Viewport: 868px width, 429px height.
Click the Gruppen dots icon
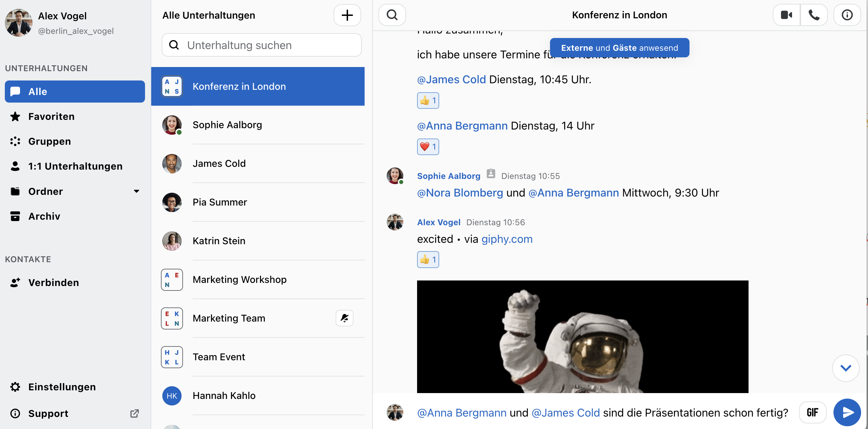(x=15, y=141)
